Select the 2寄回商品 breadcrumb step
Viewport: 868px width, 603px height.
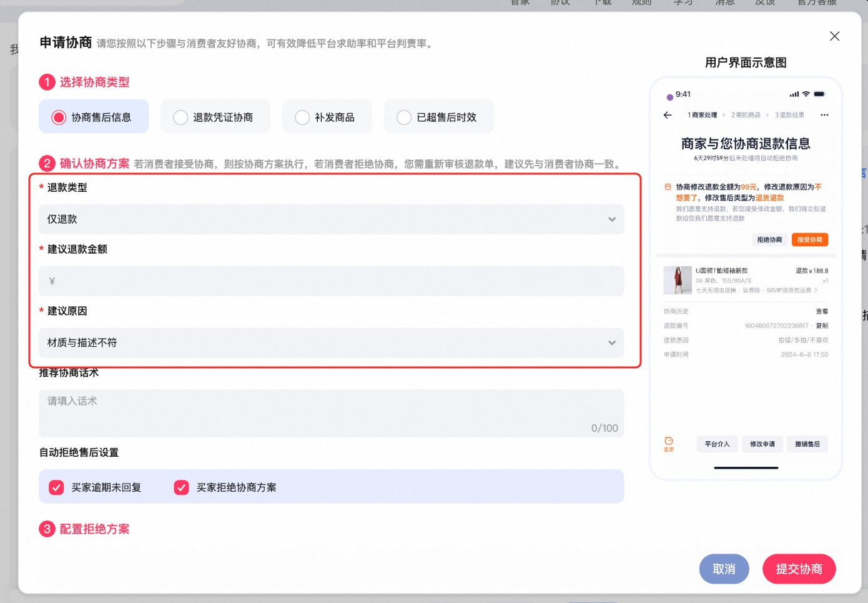tap(747, 115)
